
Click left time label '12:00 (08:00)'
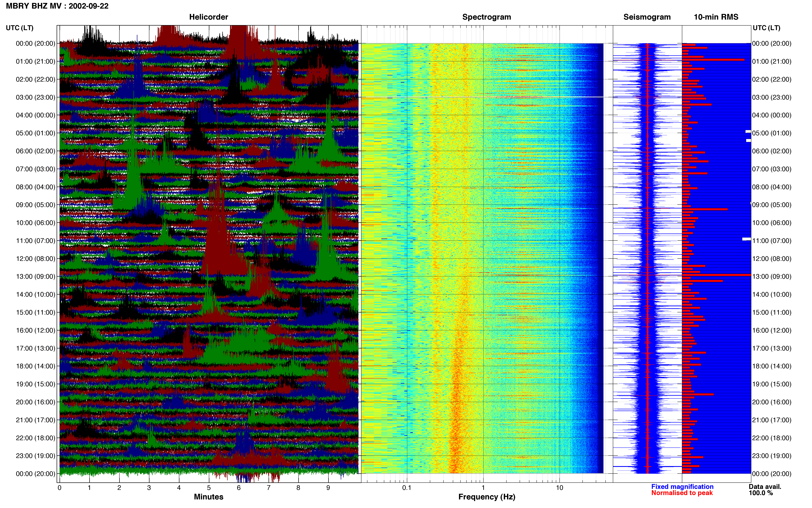pyautogui.click(x=36, y=259)
